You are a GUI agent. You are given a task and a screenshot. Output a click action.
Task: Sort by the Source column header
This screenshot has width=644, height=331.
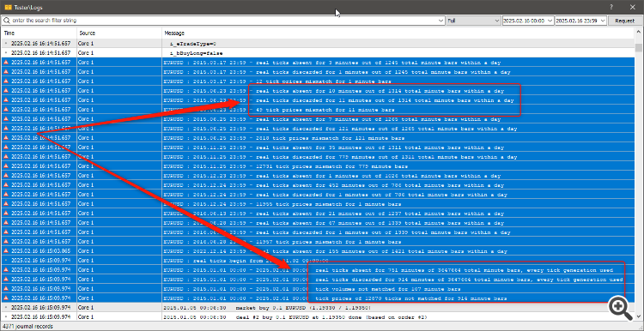point(119,33)
